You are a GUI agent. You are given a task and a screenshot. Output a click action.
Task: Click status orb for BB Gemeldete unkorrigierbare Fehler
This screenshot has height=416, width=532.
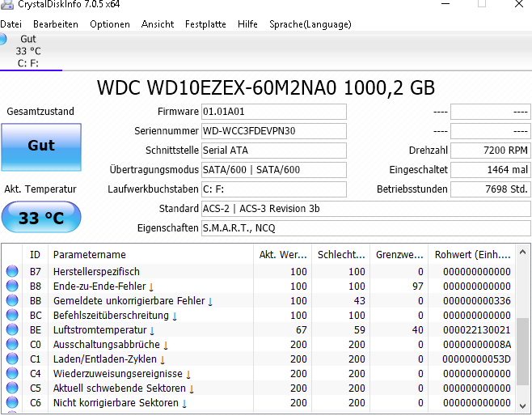click(12, 300)
